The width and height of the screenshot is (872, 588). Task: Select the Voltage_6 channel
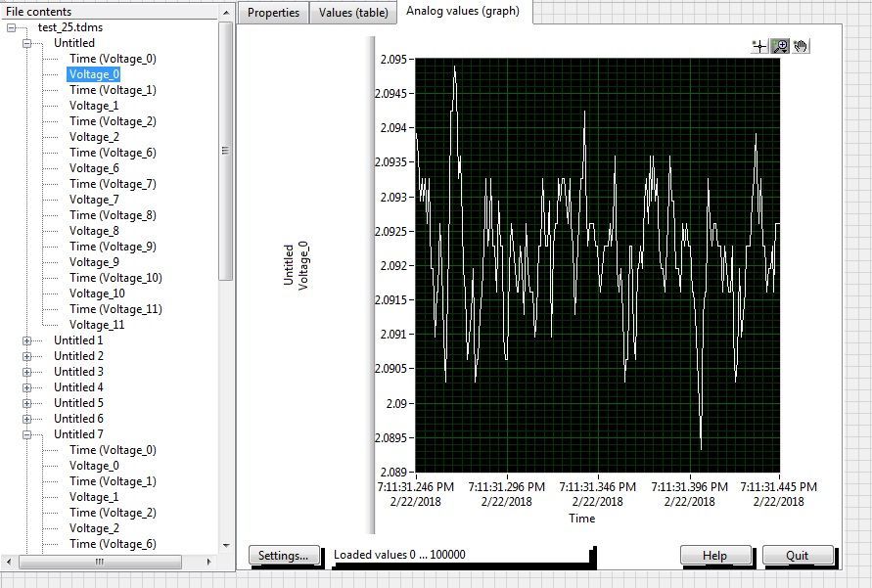(94, 168)
